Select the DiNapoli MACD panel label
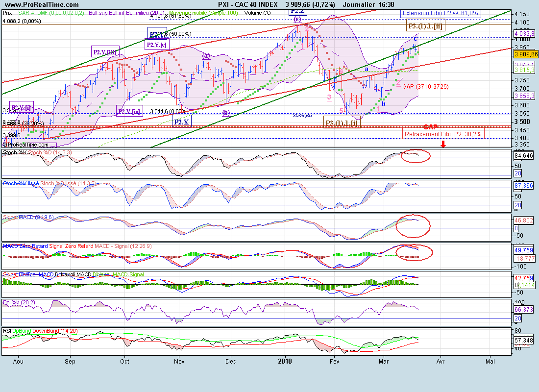The image size is (539, 392). point(73,274)
